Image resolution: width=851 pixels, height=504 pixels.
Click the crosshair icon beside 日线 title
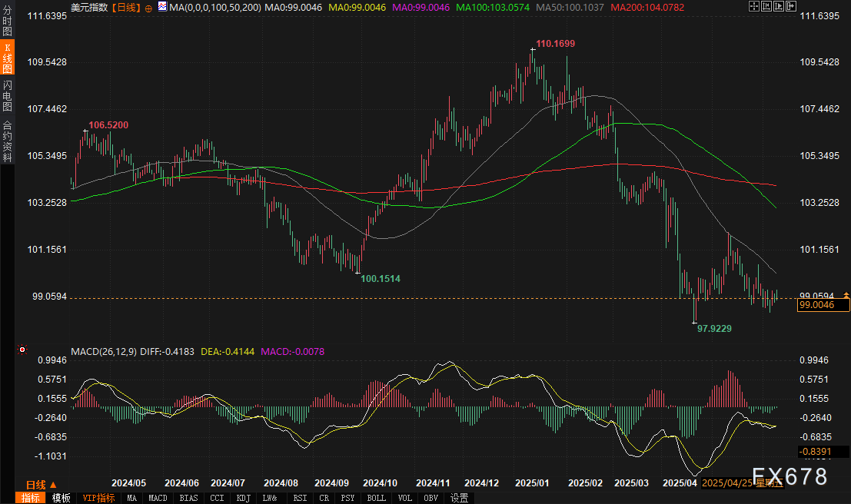point(148,8)
